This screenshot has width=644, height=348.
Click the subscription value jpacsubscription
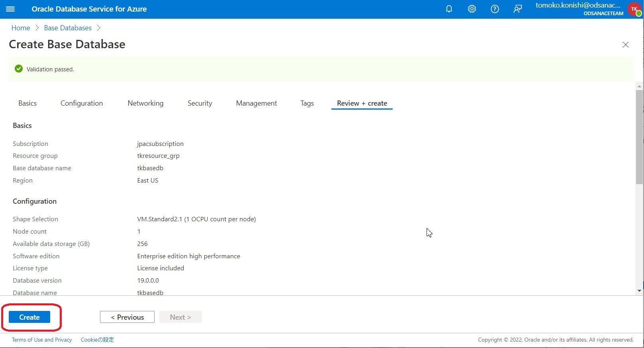click(x=161, y=144)
